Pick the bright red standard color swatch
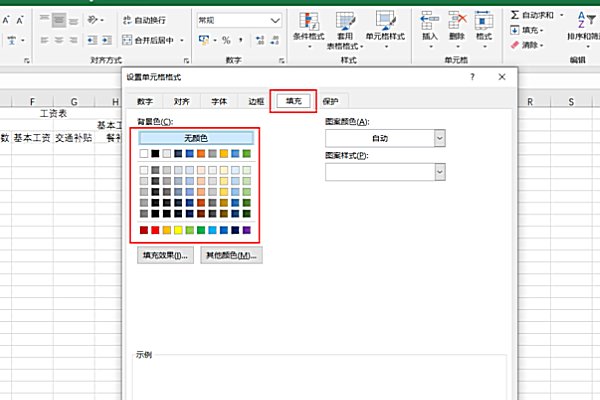This screenshot has width=600, height=400. pos(155,230)
